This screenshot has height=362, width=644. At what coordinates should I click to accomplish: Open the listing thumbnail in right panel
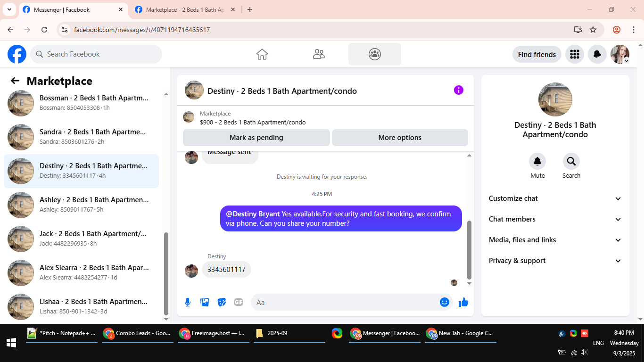[x=555, y=99]
